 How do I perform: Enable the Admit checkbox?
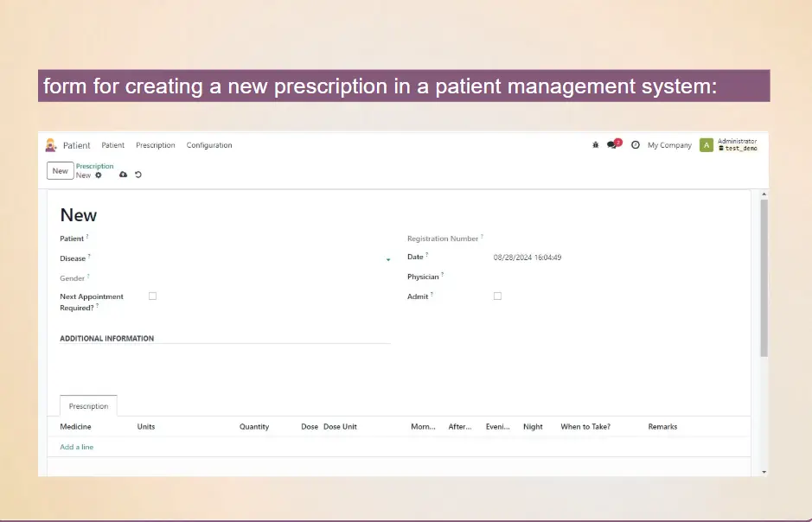(x=497, y=296)
